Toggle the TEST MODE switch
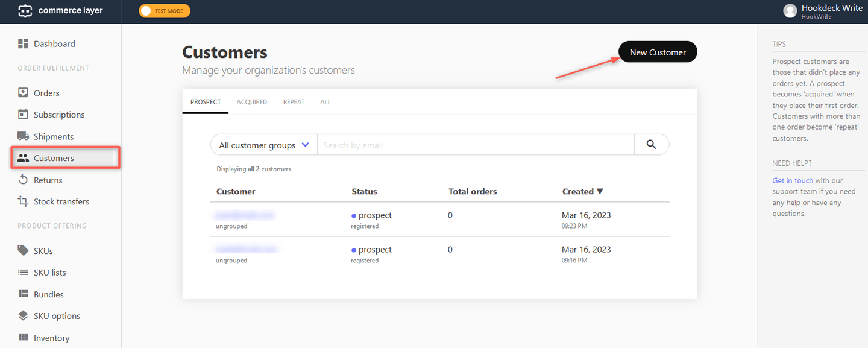Screen dimensions: 868x348 click(x=164, y=10)
